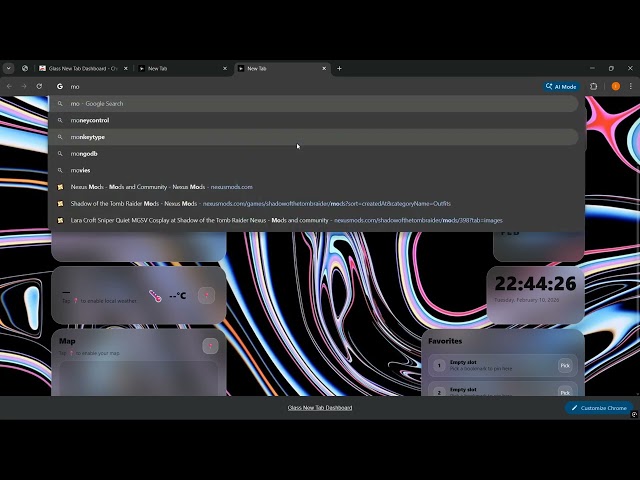Open the Extensions puzzle icon
Image resolution: width=640 pixels, height=480 pixels.
593,87
